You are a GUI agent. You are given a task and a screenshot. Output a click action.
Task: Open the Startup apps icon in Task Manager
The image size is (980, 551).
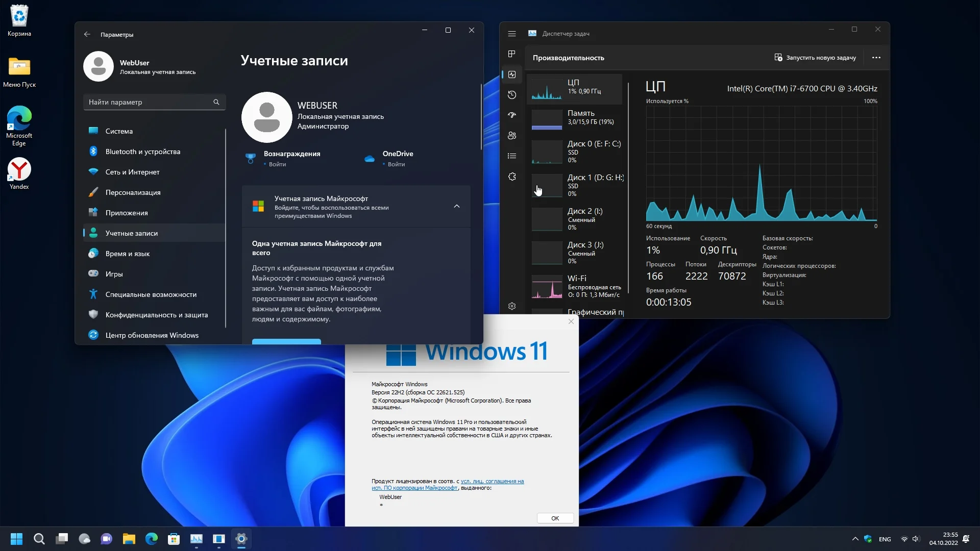pyautogui.click(x=512, y=115)
